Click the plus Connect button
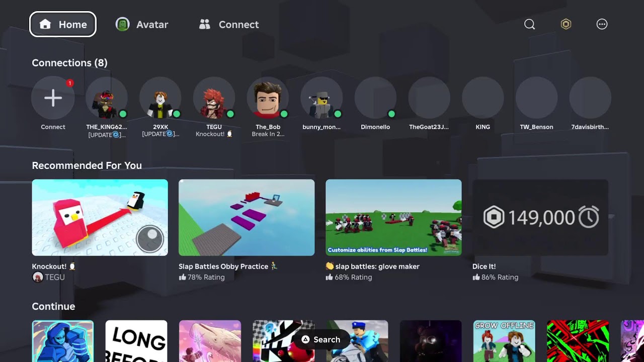 tap(53, 98)
